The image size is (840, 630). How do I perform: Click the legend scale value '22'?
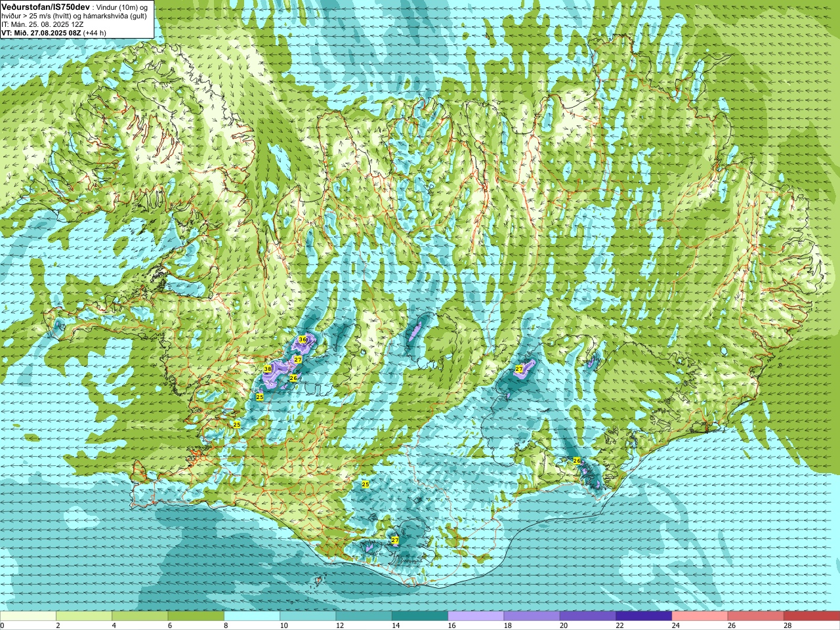tap(619, 625)
